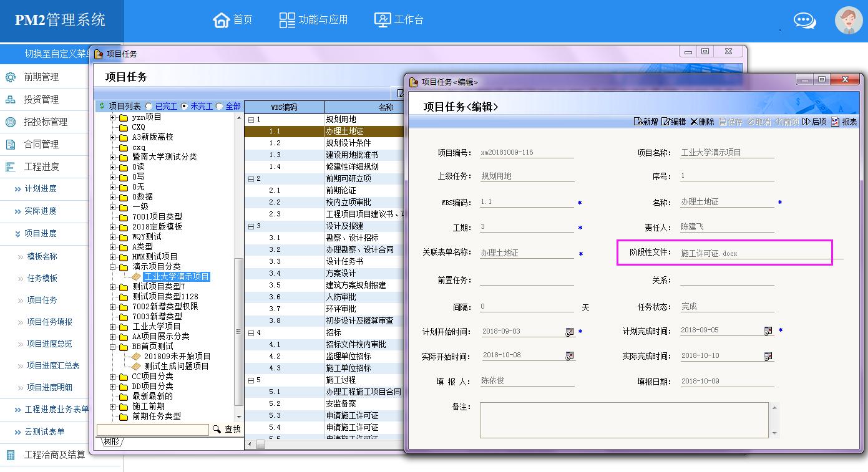Image resolution: width=868 pixels, height=472 pixels.
Task: Select the 未完工 radio button
Action: (x=184, y=107)
